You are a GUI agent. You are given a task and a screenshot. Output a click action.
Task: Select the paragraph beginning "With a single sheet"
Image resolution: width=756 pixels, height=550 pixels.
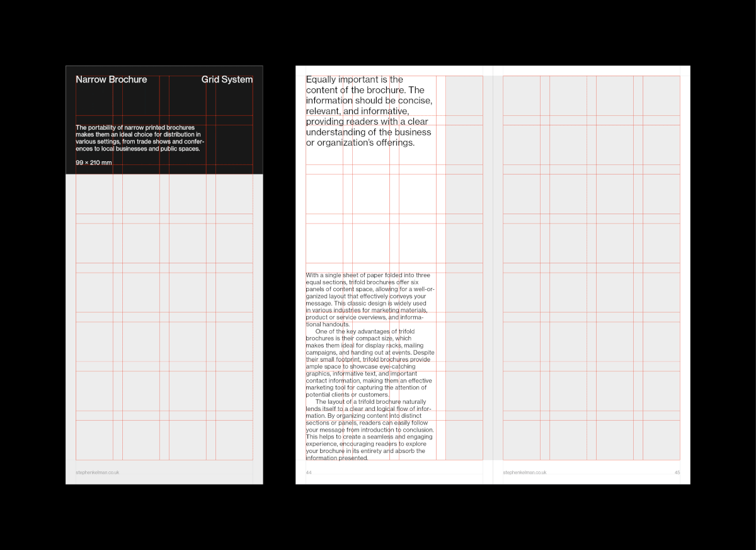pos(369,299)
